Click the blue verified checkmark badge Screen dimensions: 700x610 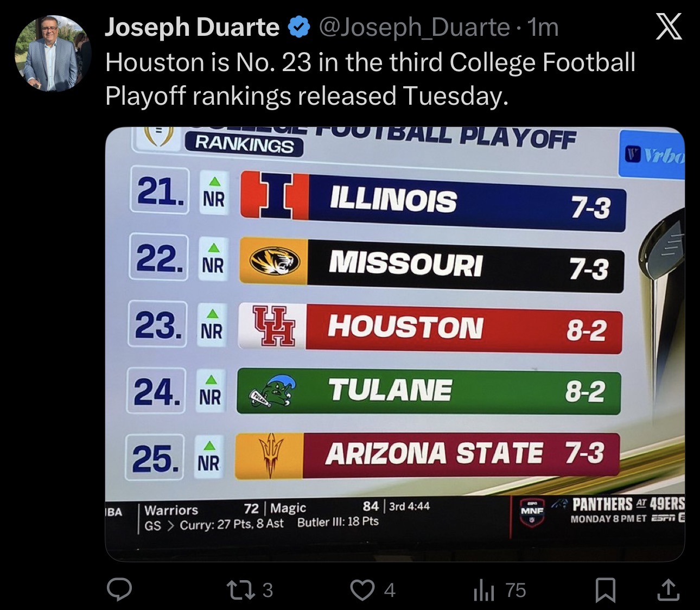click(298, 27)
